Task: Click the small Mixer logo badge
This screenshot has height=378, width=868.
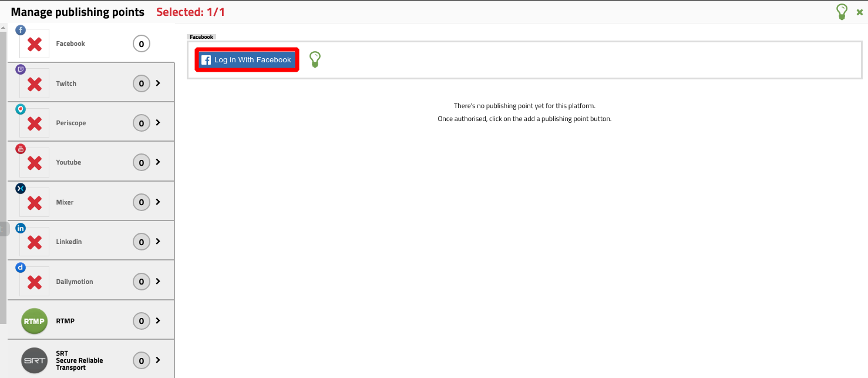Action: pyautogui.click(x=21, y=189)
